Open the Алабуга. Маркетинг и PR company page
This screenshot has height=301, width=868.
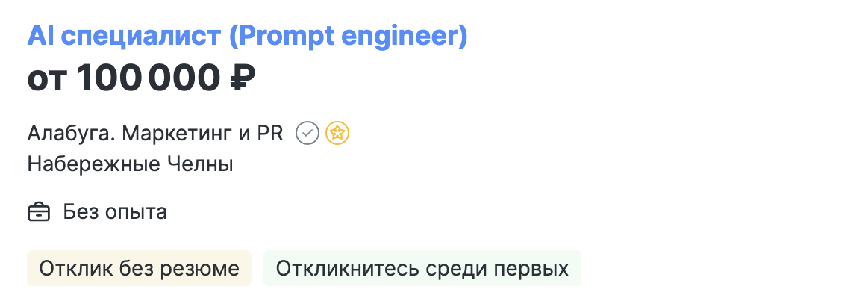(x=155, y=134)
